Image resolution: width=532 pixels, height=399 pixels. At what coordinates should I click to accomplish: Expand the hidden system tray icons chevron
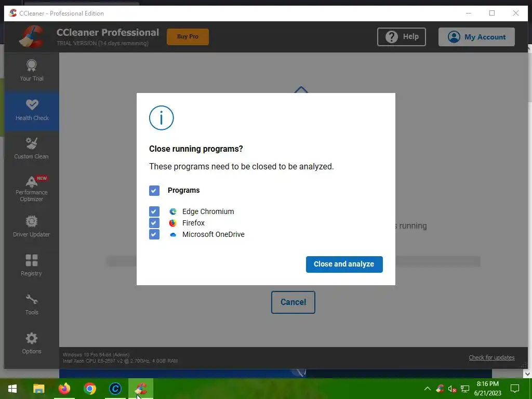[427, 389]
